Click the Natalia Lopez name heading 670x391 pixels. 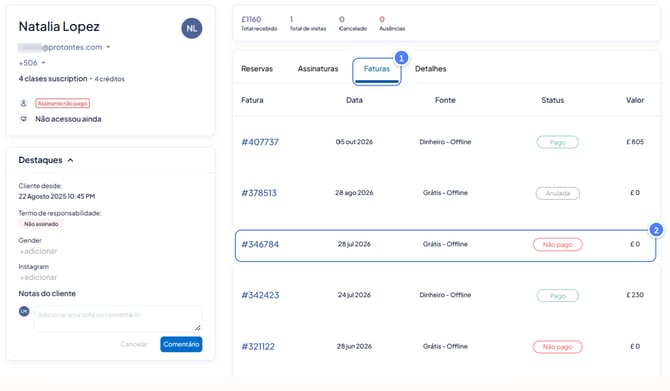point(59,26)
